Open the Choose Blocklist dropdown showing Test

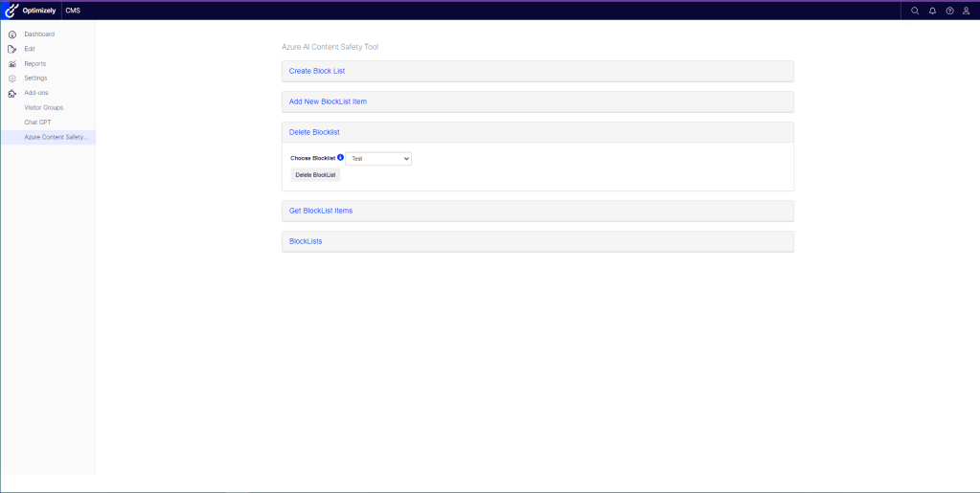(x=378, y=159)
